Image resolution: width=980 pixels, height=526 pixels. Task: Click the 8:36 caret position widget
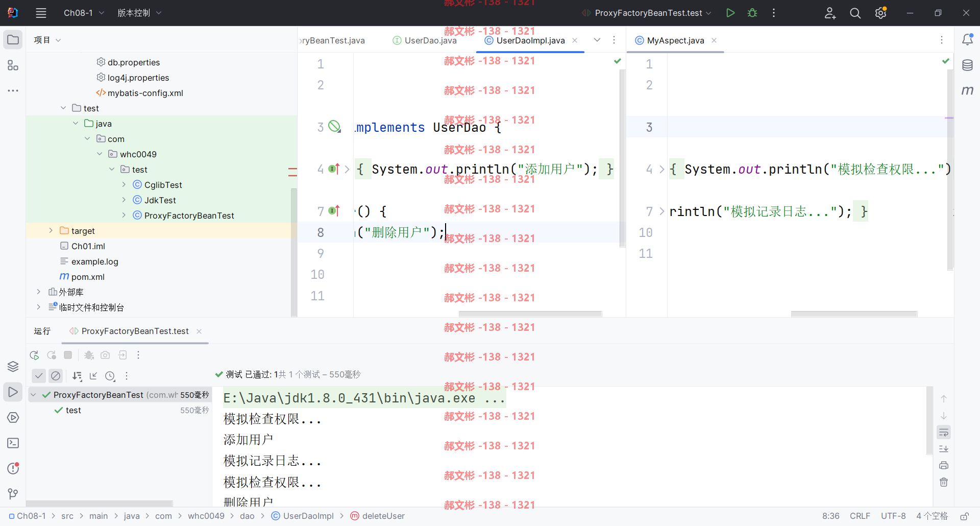tap(831, 516)
